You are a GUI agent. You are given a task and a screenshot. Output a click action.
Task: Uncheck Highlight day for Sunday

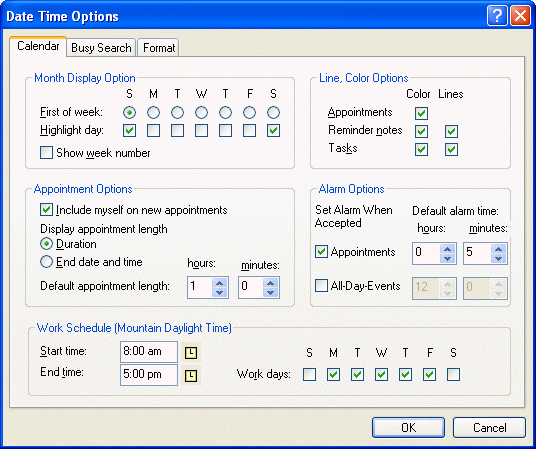[x=129, y=130]
